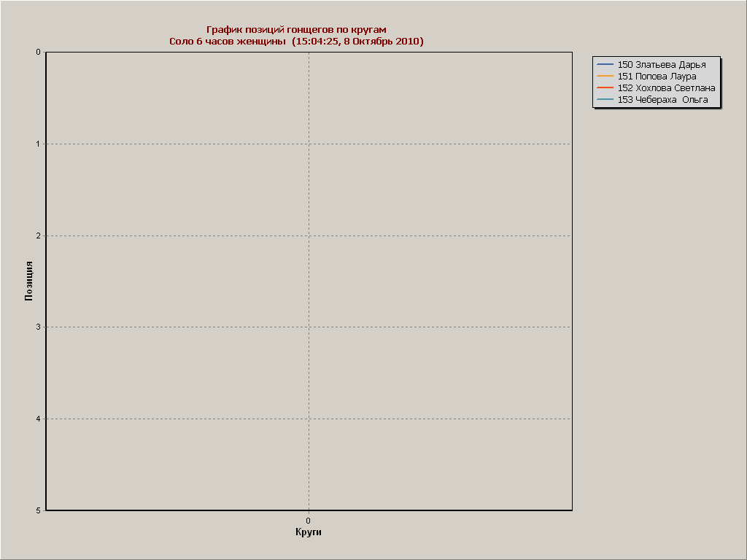Image resolution: width=747 pixels, height=560 pixels.
Task: Click the red line swatch for rider 152
Action: tap(605, 88)
